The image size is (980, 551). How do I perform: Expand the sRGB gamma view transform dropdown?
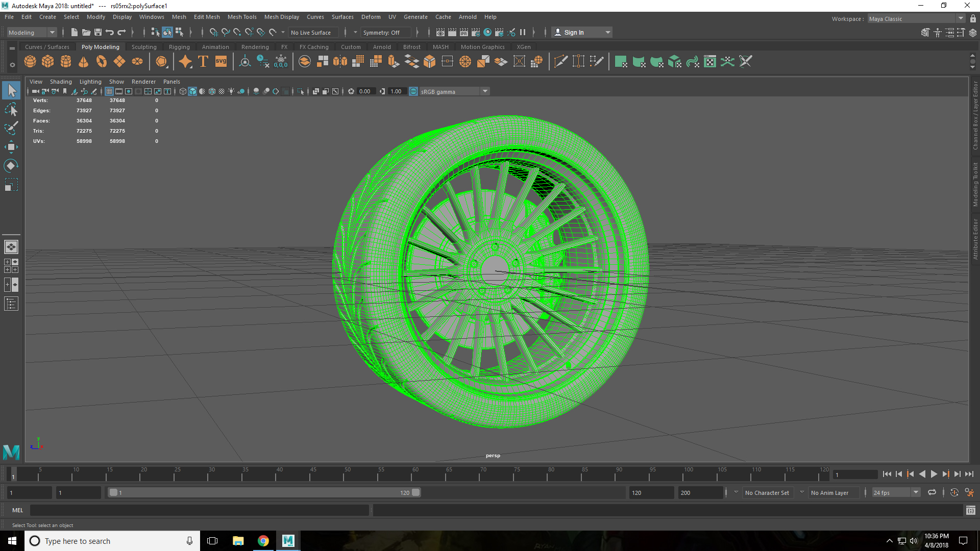[x=485, y=91]
